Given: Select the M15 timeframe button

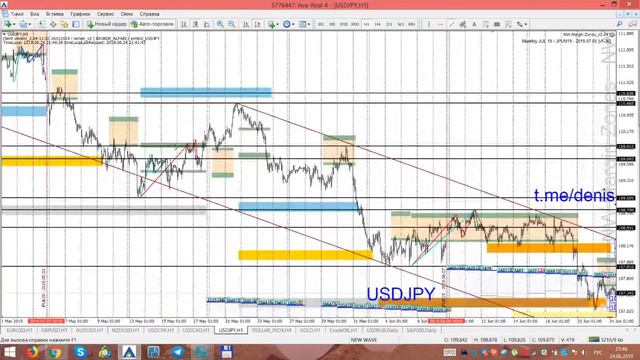Looking at the screenshot, I should (x=344, y=24).
